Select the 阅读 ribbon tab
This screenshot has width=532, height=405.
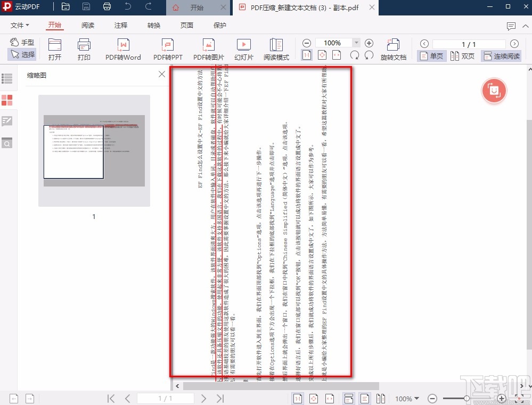click(88, 26)
